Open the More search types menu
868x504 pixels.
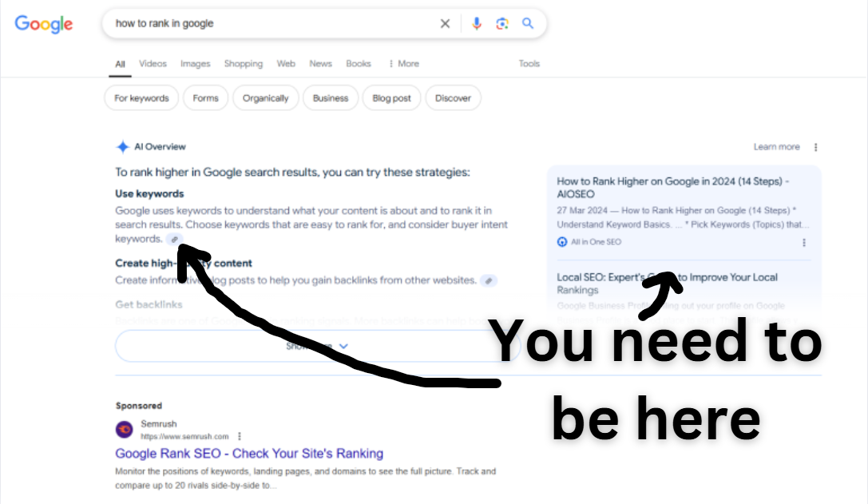click(404, 64)
